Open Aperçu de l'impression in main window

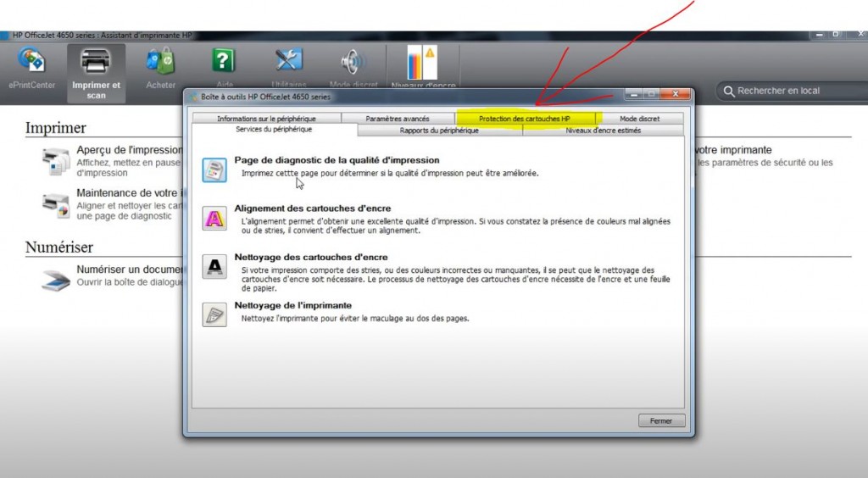pyautogui.click(x=130, y=150)
